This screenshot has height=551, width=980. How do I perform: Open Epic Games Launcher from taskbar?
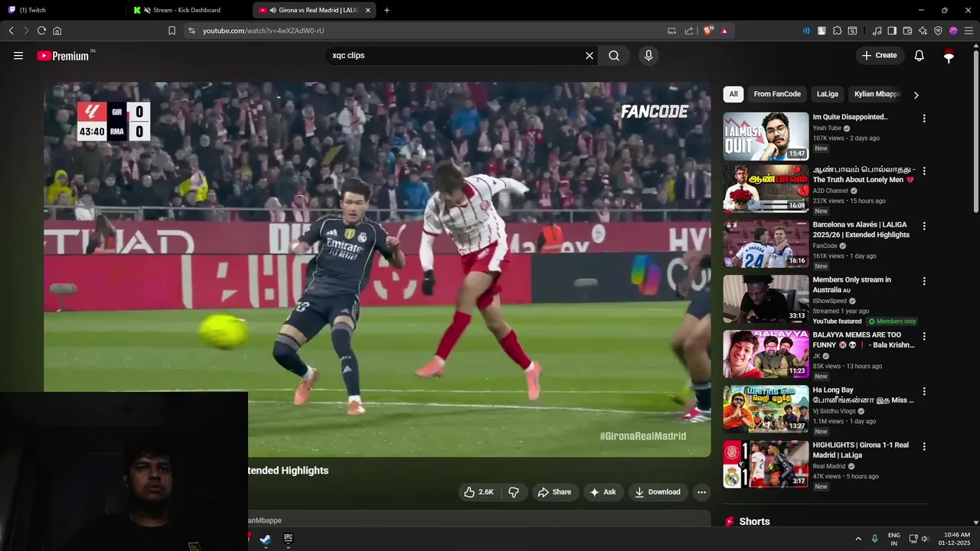pyautogui.click(x=288, y=539)
